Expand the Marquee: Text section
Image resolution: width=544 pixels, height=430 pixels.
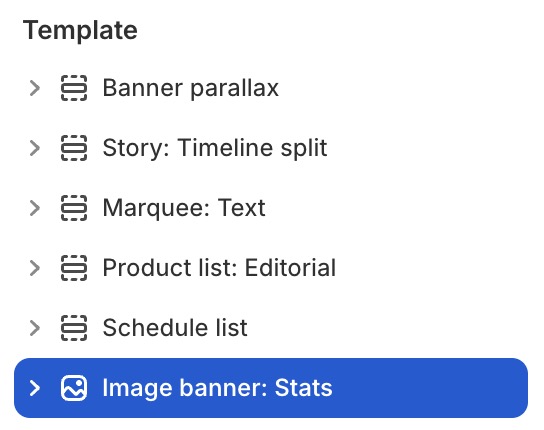click(35, 208)
